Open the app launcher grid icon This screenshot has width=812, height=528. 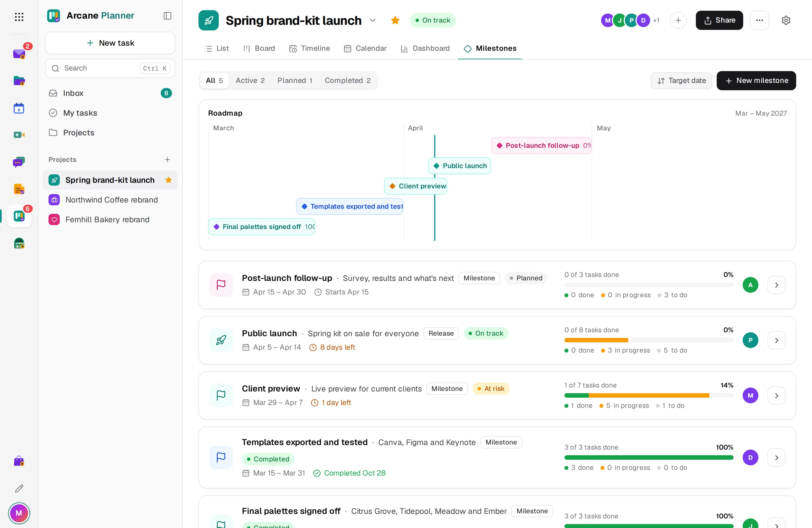[x=19, y=17]
